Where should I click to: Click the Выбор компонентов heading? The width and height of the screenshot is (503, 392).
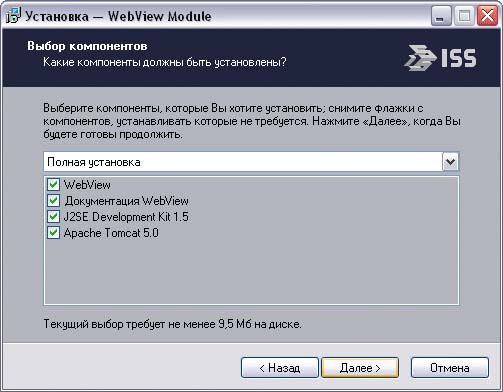pos(87,46)
